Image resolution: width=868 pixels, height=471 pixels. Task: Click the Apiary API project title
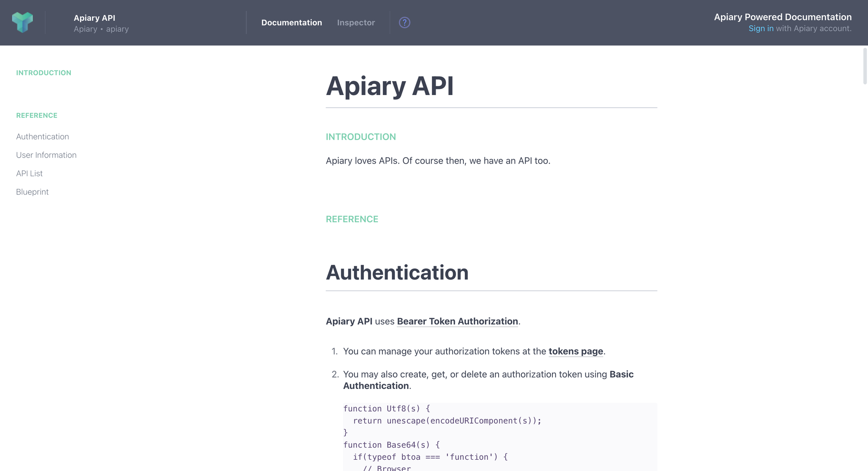point(94,18)
